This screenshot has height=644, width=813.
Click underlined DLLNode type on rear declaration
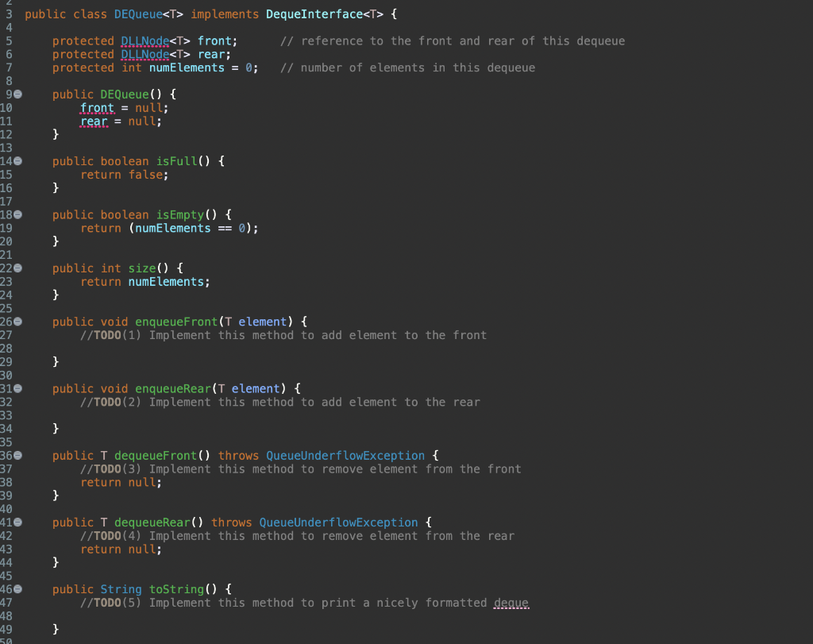coord(144,54)
